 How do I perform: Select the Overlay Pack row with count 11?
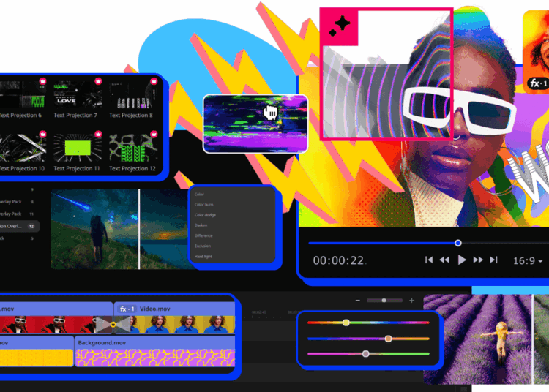[18, 214]
